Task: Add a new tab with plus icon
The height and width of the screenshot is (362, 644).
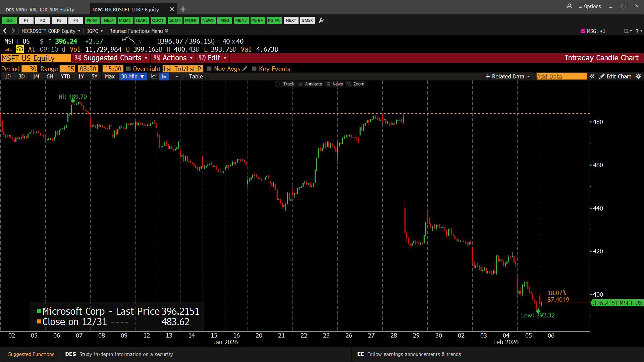Action: click(183, 9)
